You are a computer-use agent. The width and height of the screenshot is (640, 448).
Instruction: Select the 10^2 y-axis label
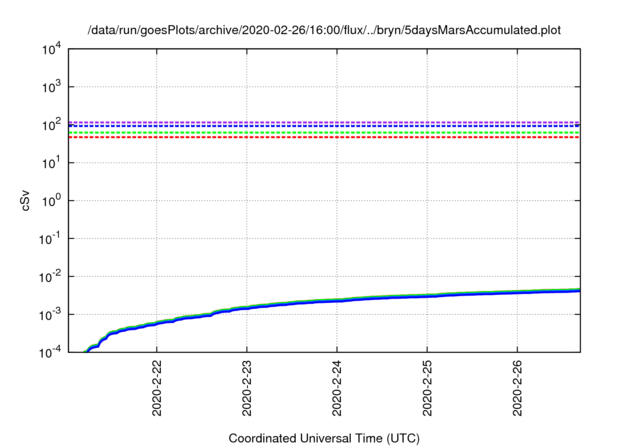51,125
